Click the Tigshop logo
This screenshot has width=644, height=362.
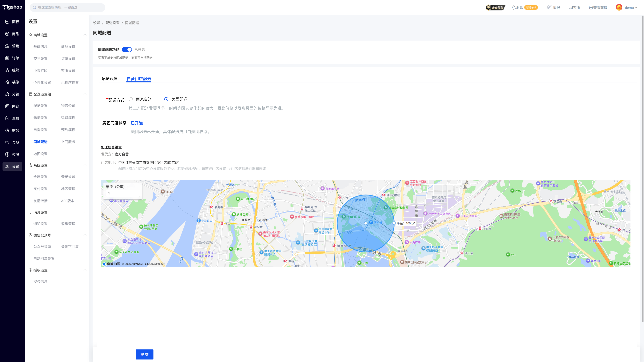[12, 7]
